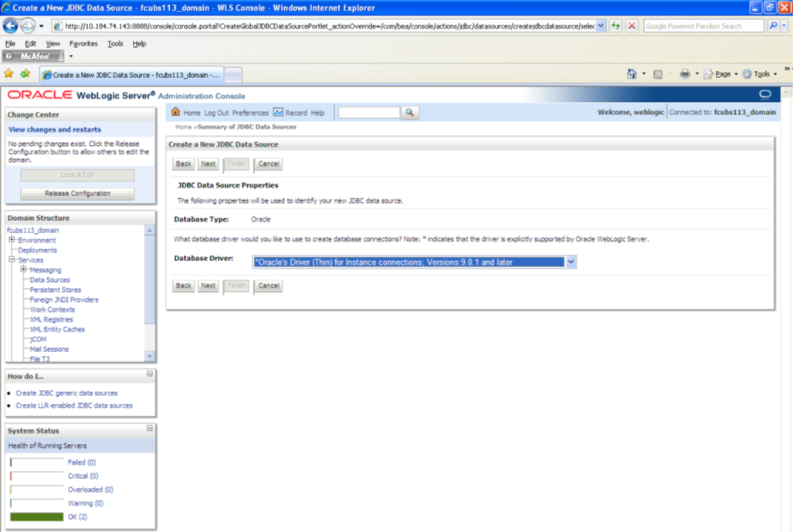Click the Home breadcrumb link

coord(183,127)
